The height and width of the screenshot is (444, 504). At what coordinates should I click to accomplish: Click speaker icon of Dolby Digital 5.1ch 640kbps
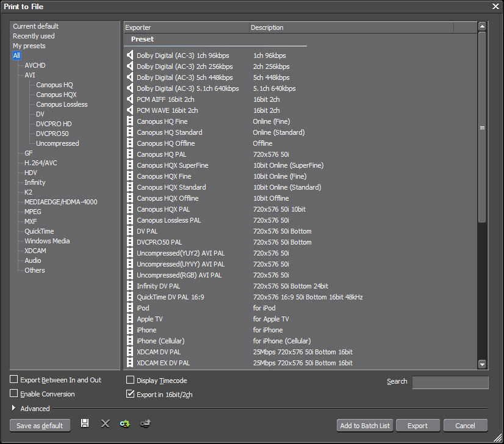[x=129, y=88]
